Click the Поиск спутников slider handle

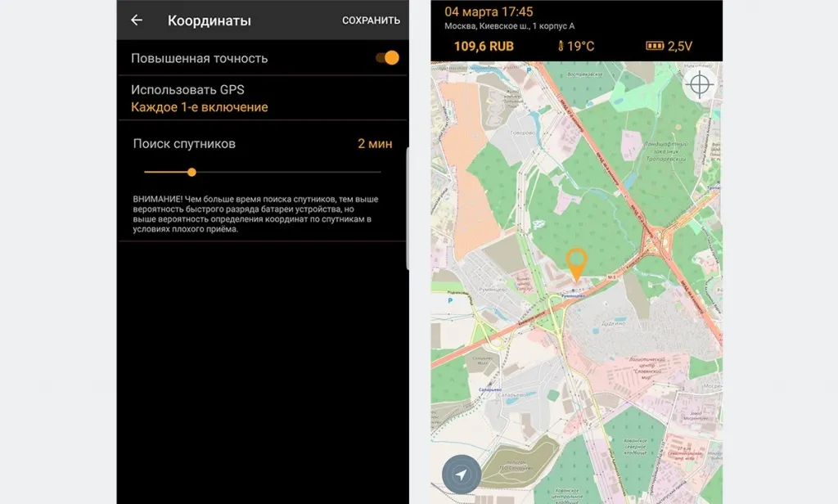pos(191,172)
